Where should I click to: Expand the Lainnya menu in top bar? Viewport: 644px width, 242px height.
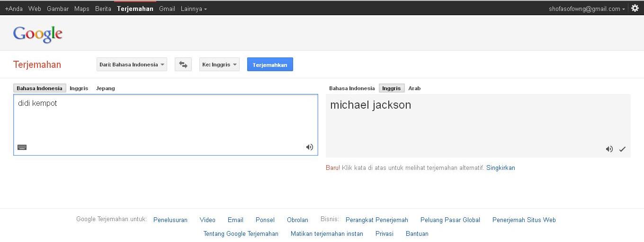coord(194,9)
